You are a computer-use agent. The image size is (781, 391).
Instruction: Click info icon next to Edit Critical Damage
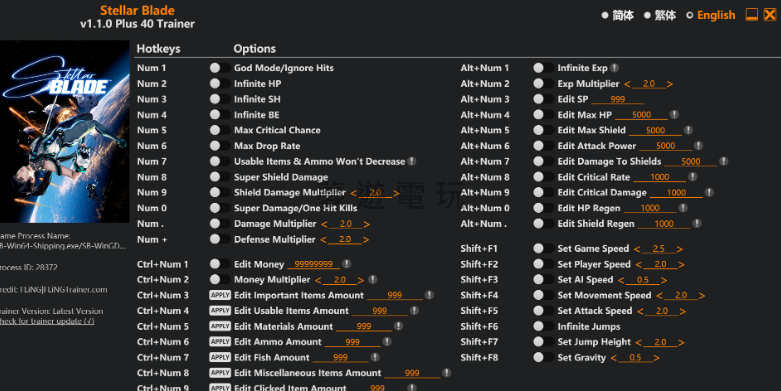click(709, 192)
